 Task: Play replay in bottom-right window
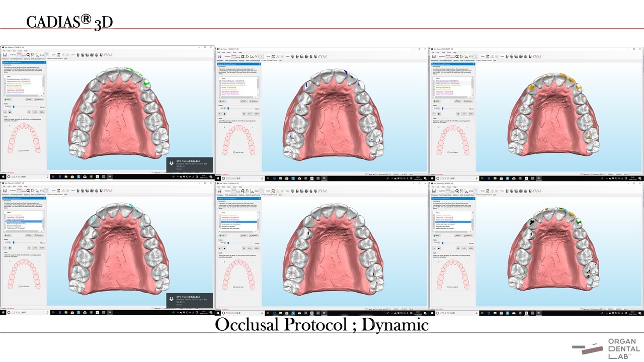click(434, 248)
